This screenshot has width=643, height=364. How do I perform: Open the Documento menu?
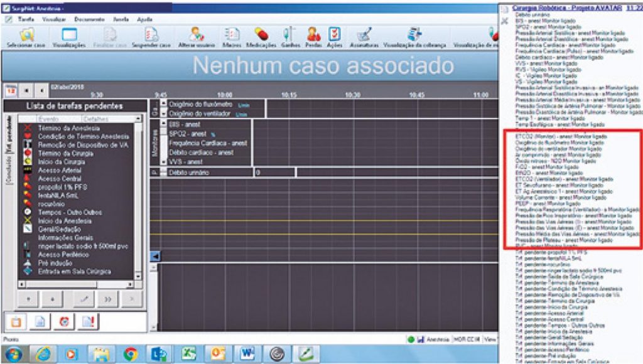(x=89, y=19)
